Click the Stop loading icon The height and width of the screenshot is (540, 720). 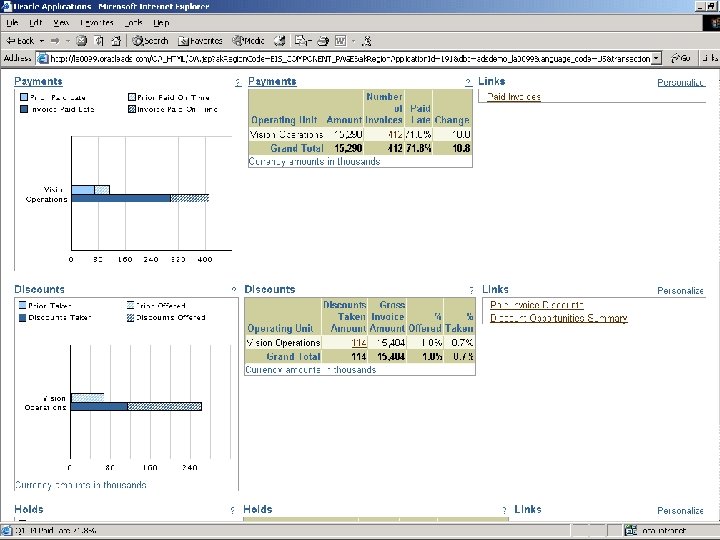pos(81,41)
